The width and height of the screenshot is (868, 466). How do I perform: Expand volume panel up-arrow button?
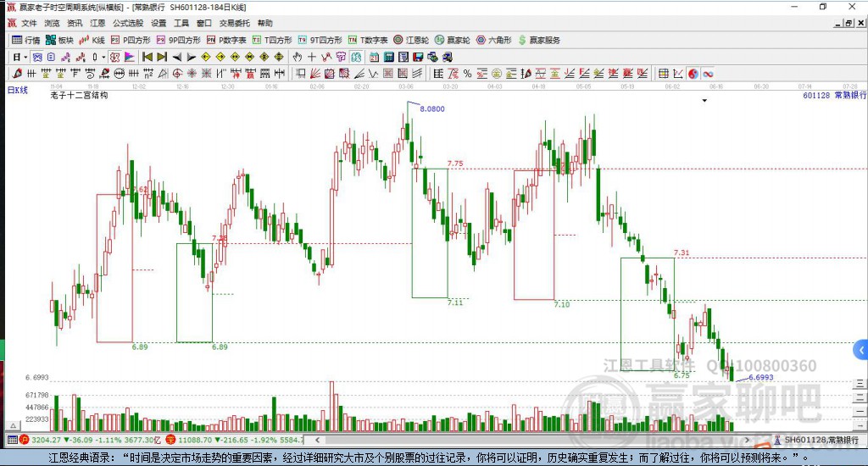pos(13,425)
